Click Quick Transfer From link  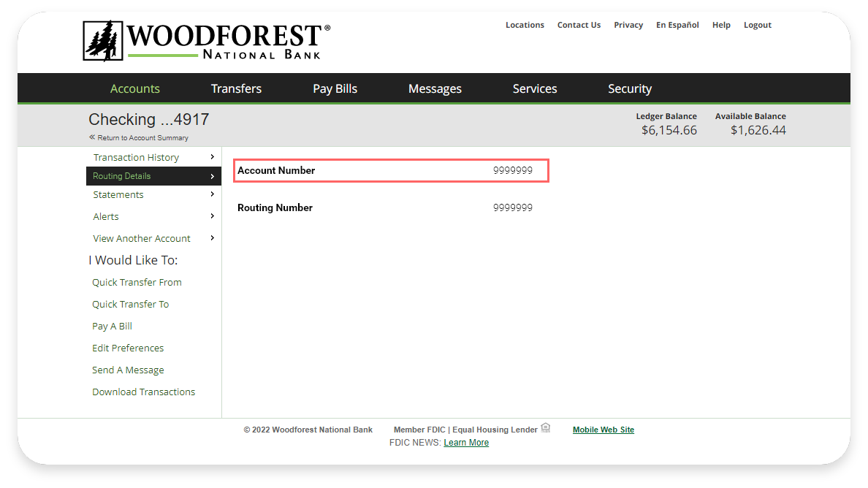[x=137, y=283]
